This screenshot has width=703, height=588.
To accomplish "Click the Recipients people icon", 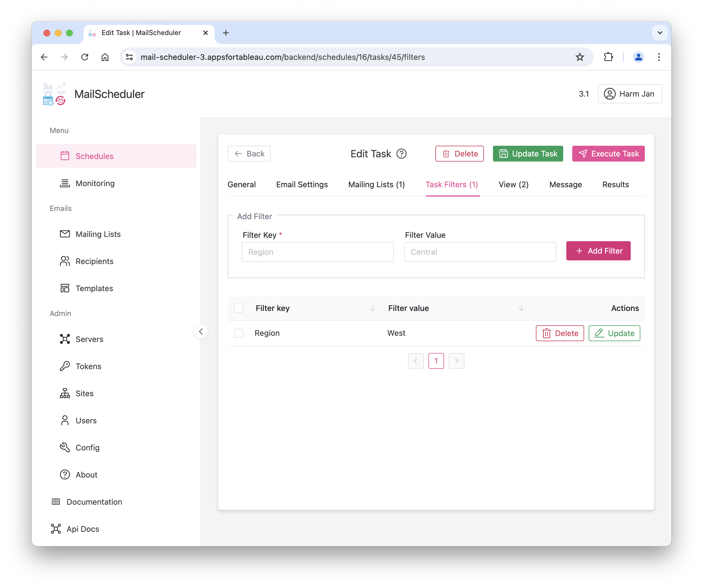I will (65, 261).
